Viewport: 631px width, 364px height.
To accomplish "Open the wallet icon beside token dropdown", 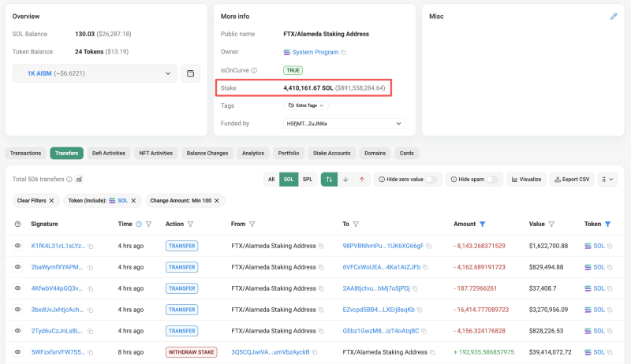I will (x=190, y=73).
